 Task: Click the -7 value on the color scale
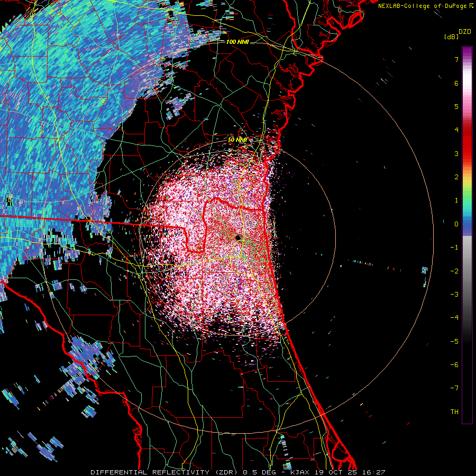pyautogui.click(x=454, y=388)
